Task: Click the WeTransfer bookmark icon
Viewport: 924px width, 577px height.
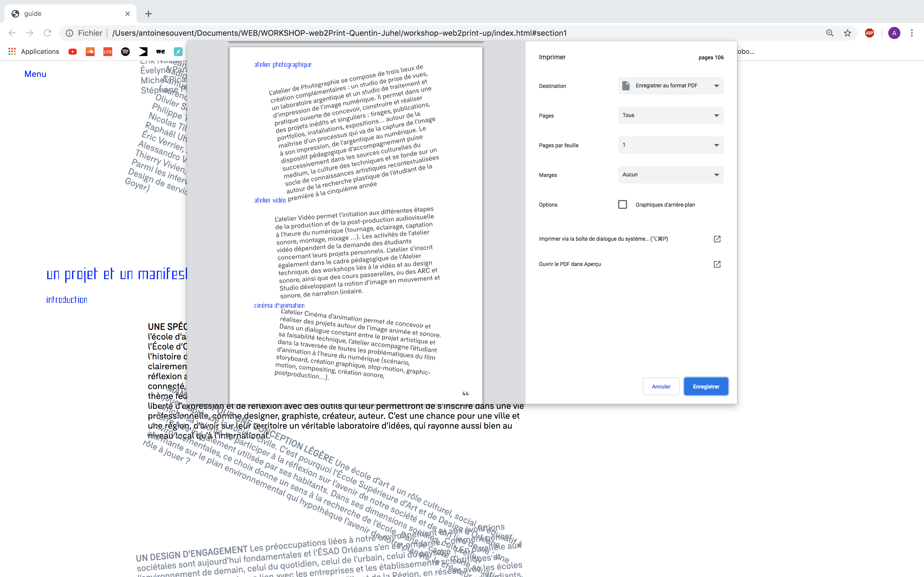Action: point(160,52)
